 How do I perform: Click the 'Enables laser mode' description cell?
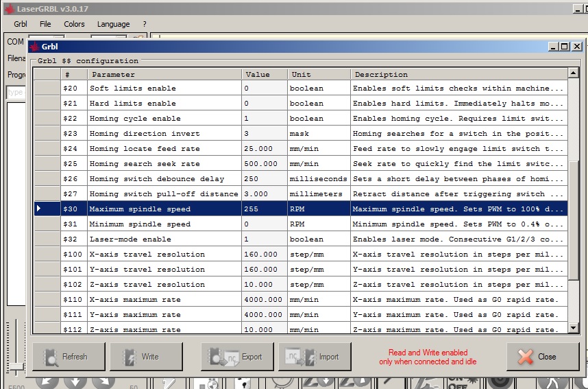click(x=459, y=239)
